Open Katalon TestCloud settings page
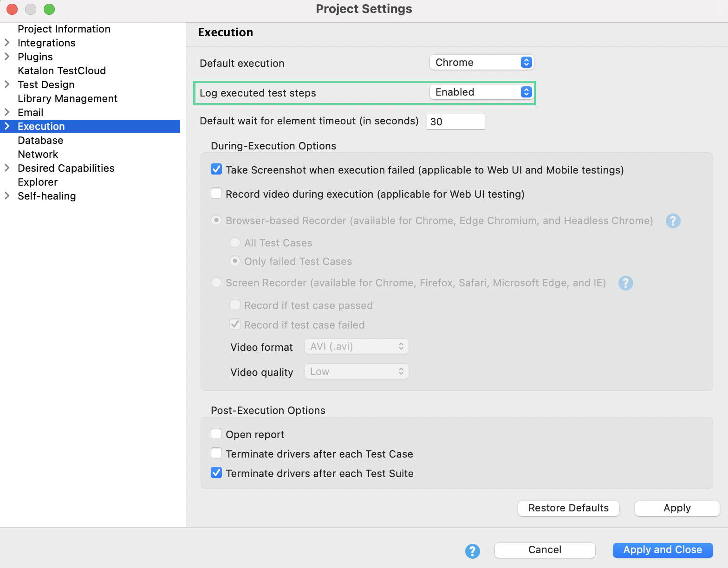This screenshot has height=568, width=728. (x=62, y=71)
